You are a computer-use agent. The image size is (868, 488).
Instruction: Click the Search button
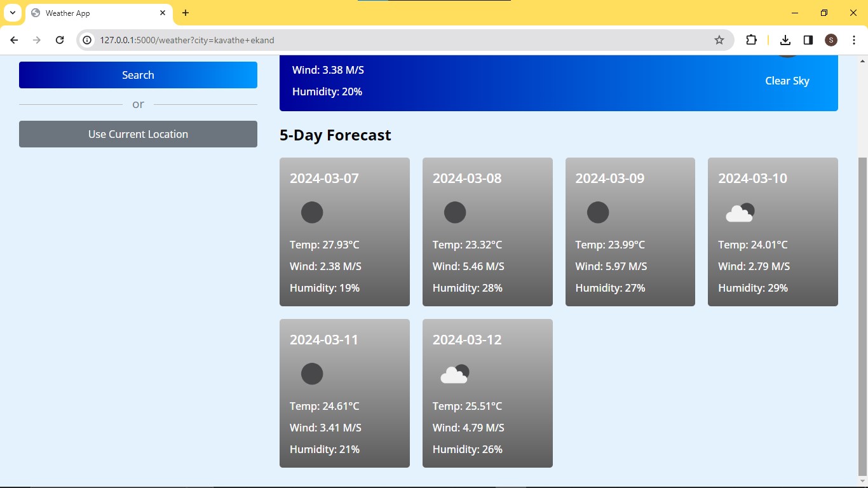coord(138,75)
